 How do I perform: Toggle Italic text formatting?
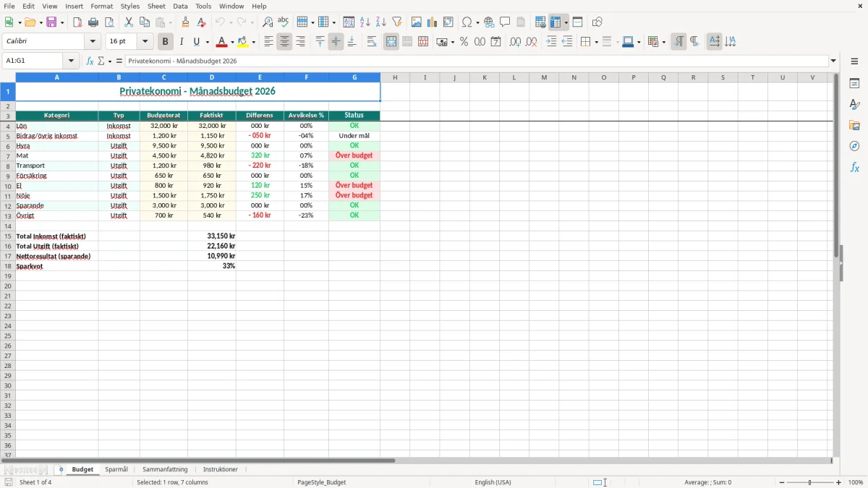[x=182, y=42]
